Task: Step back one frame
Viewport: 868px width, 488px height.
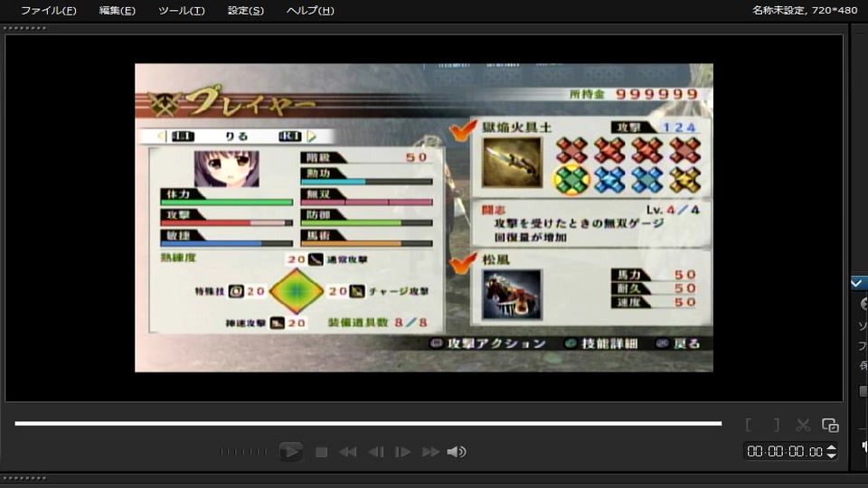Action: (x=376, y=452)
